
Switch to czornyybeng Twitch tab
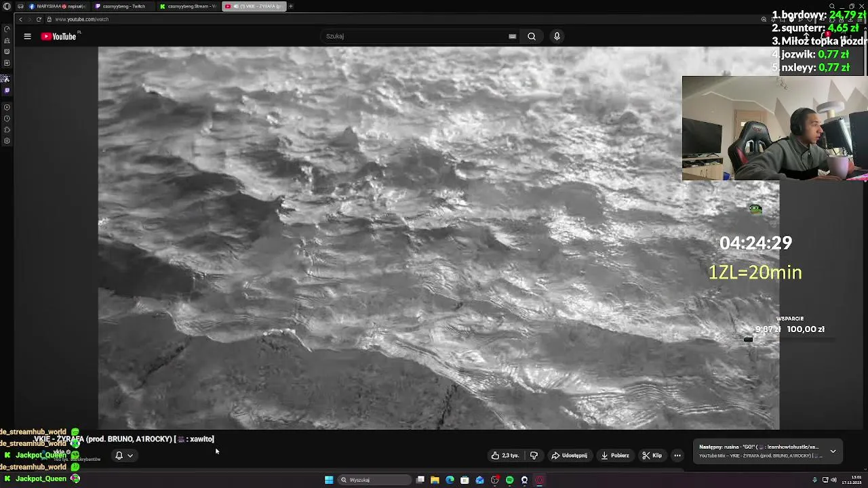[x=123, y=6]
